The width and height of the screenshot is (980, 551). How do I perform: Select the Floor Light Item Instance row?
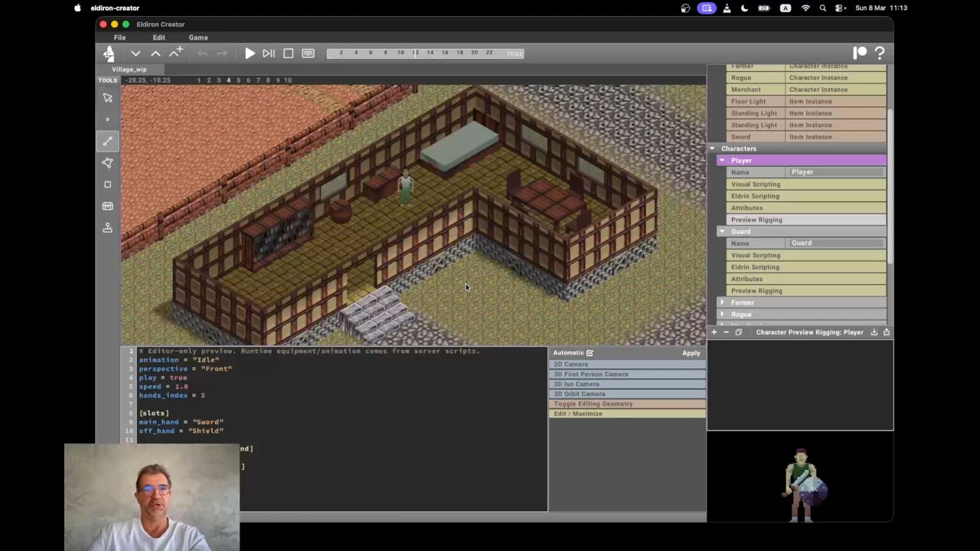pyautogui.click(x=807, y=101)
